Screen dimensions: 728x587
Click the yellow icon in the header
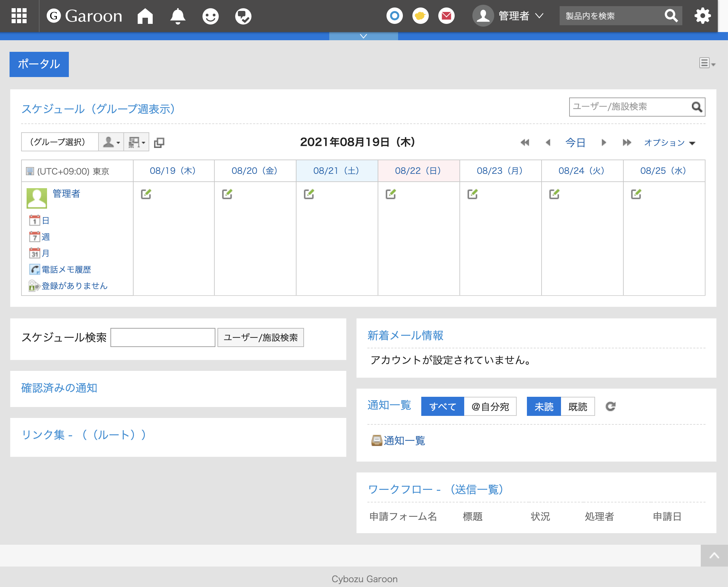pyautogui.click(x=420, y=16)
